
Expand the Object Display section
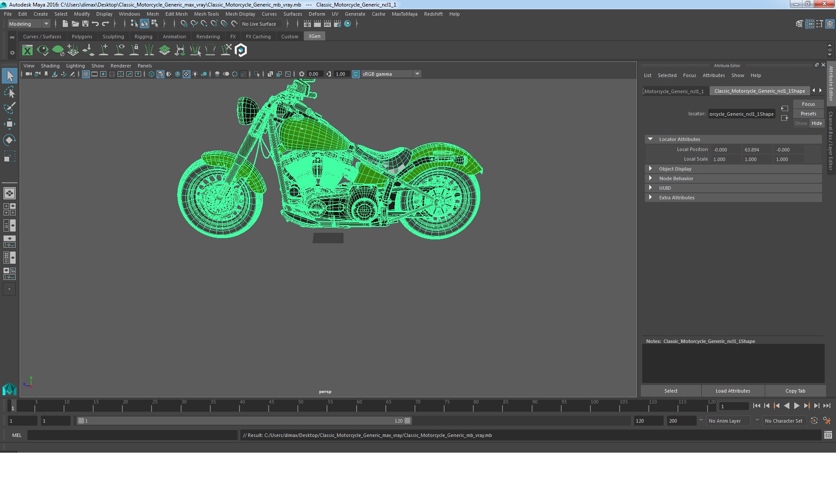(650, 169)
